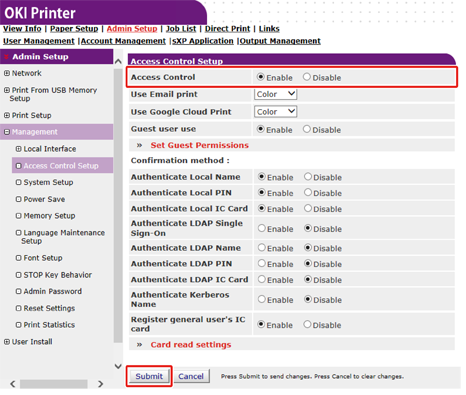Open Power Save in sidebar
Viewport: 466px width, 395px height.
point(44,199)
